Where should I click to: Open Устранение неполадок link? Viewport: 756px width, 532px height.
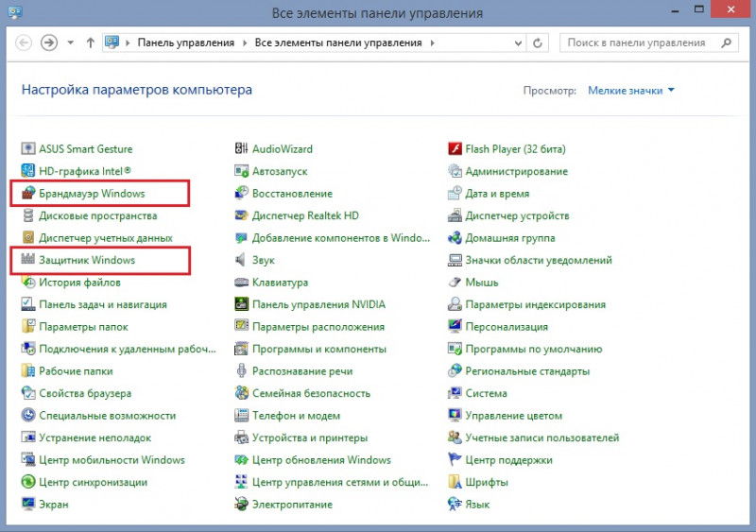click(95, 438)
